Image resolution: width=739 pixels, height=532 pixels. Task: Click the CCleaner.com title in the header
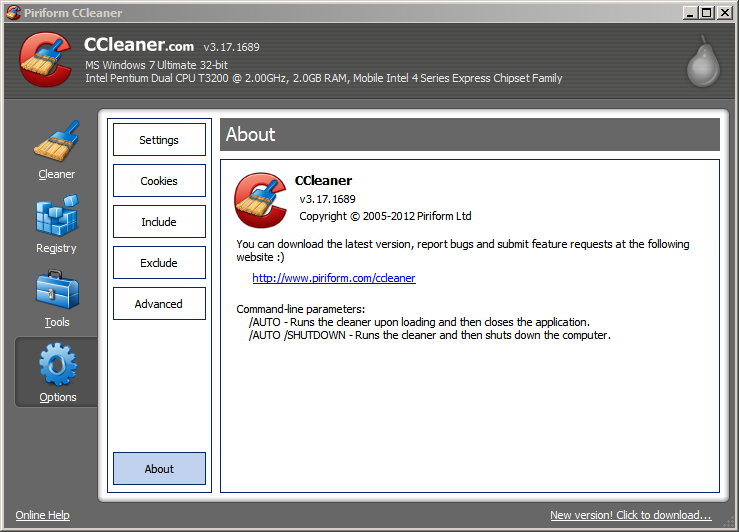click(x=139, y=45)
